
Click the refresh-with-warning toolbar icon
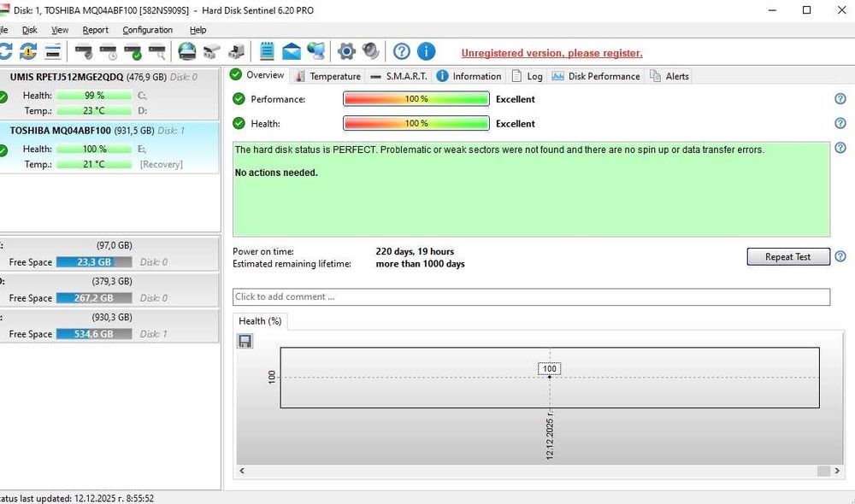28,52
